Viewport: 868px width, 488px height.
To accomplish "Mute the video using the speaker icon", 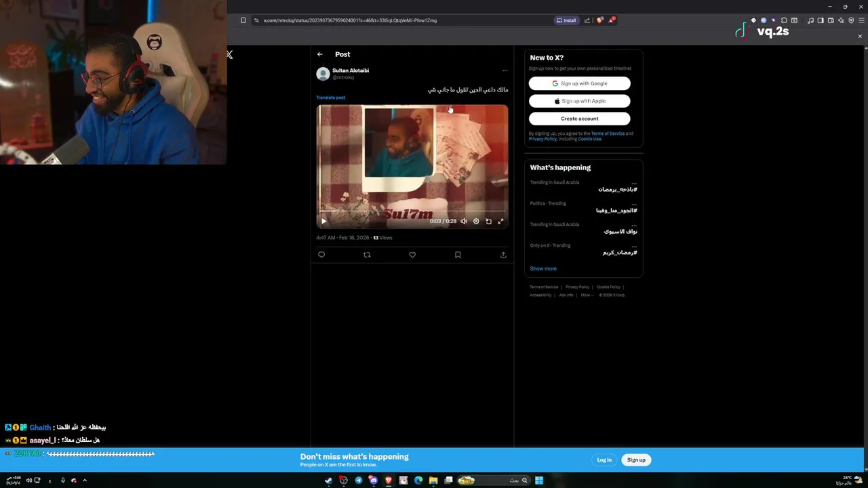I will click(464, 221).
